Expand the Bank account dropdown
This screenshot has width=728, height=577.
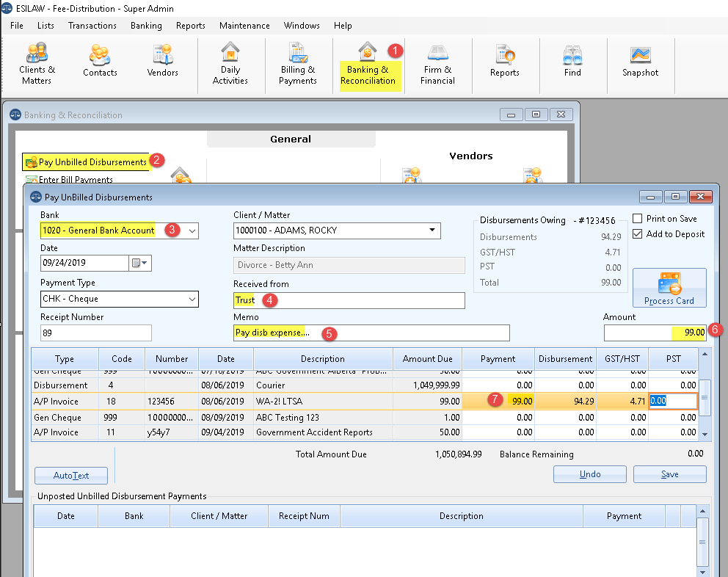tap(192, 231)
